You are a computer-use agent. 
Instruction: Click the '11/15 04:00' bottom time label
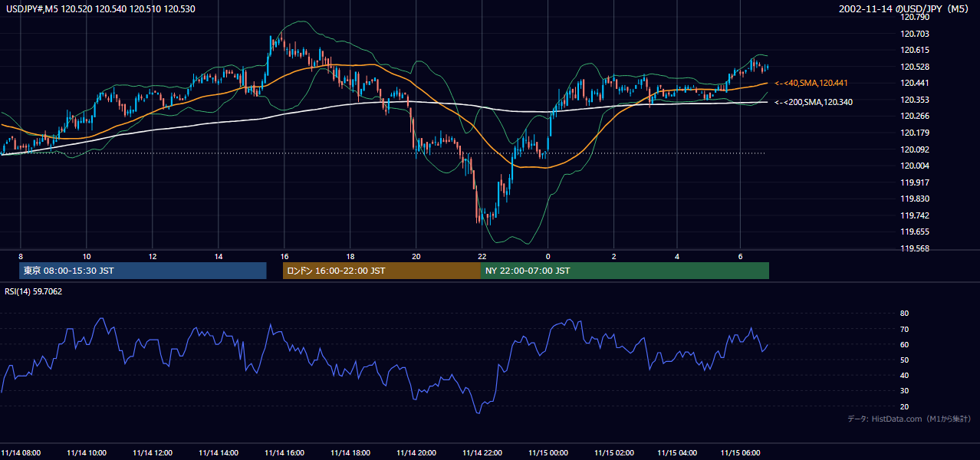677,452
